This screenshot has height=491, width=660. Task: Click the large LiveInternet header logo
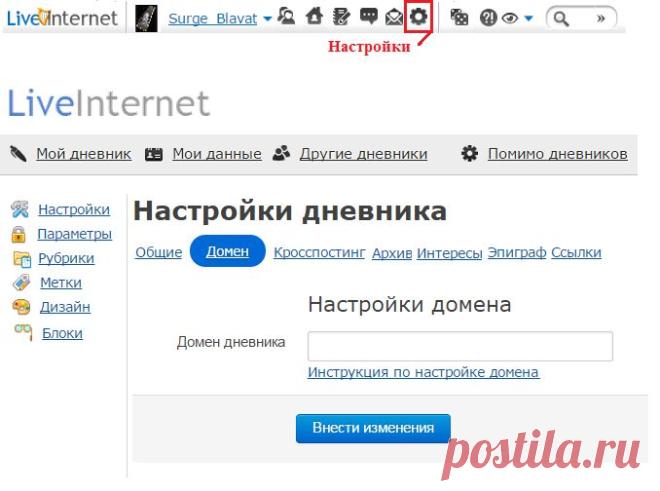pos(109,103)
